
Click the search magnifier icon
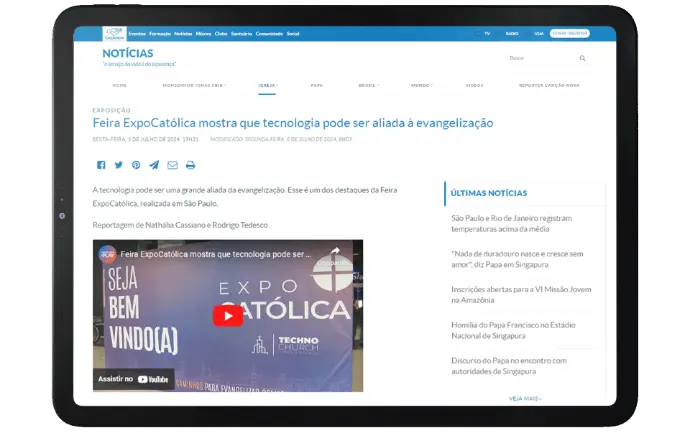[582, 58]
